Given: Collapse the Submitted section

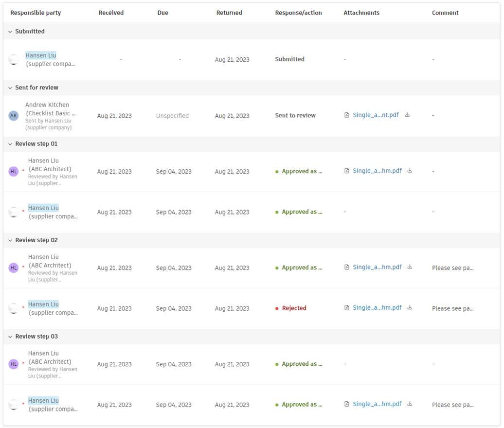Looking at the screenshot, I should point(10,32).
